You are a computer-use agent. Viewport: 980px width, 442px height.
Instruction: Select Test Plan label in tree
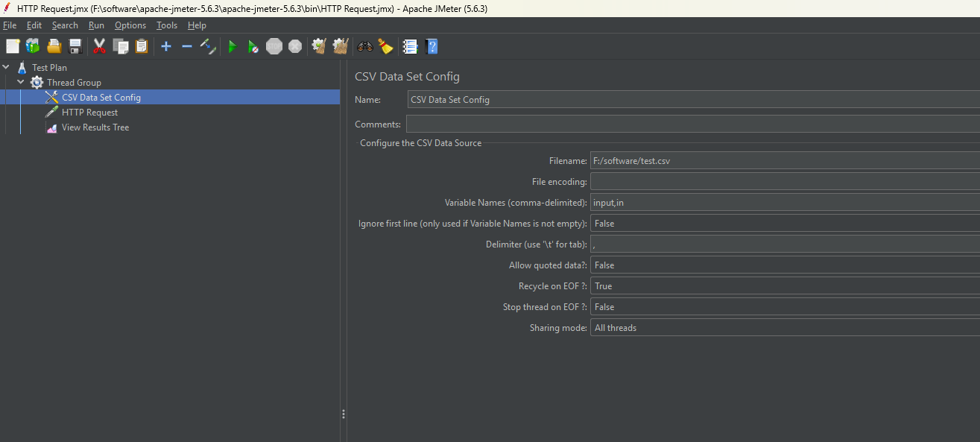pos(49,67)
